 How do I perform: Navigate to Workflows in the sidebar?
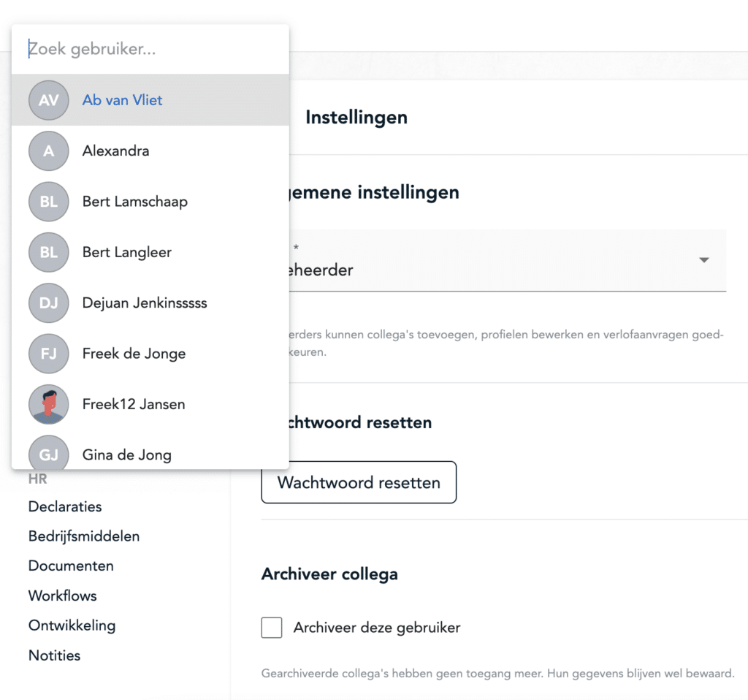pyautogui.click(x=63, y=596)
